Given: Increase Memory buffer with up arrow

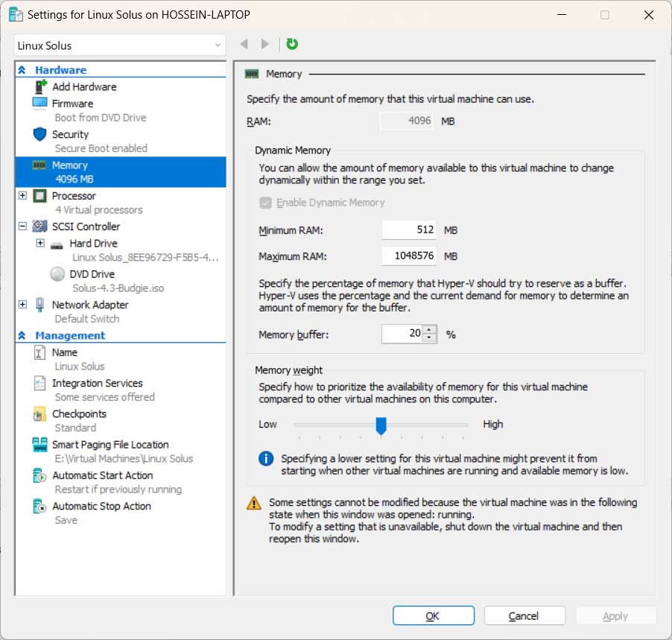Looking at the screenshot, I should pyautogui.click(x=429, y=329).
